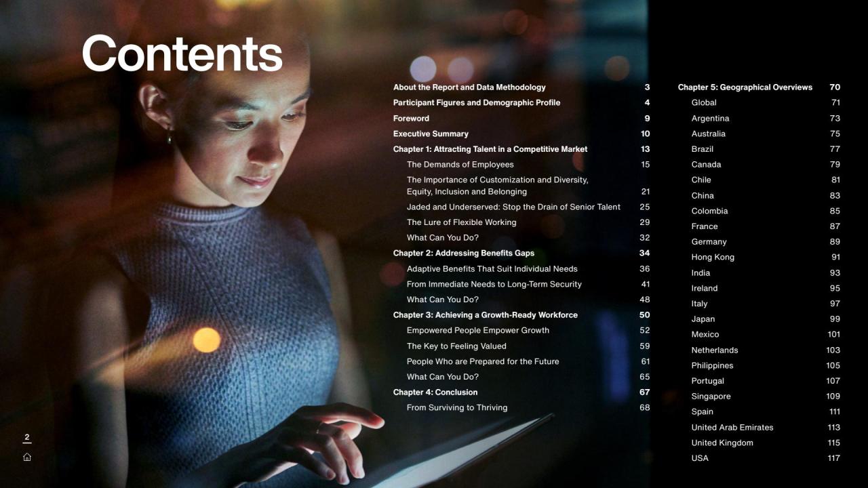Open the United Kingdom overview

722,443
